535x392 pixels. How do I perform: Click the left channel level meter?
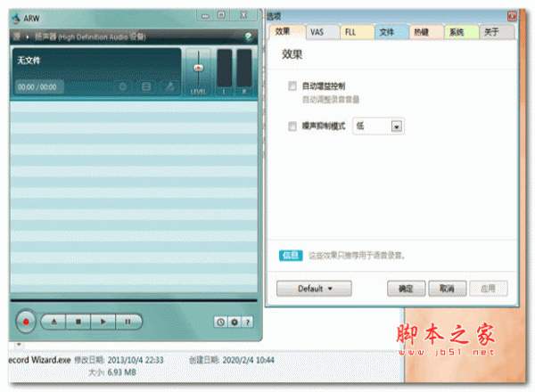coord(224,69)
